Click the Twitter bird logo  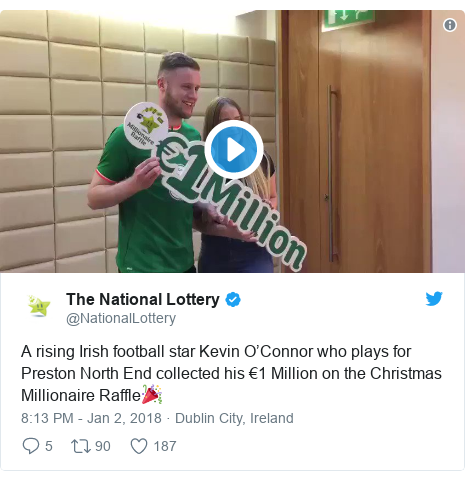[434, 298]
